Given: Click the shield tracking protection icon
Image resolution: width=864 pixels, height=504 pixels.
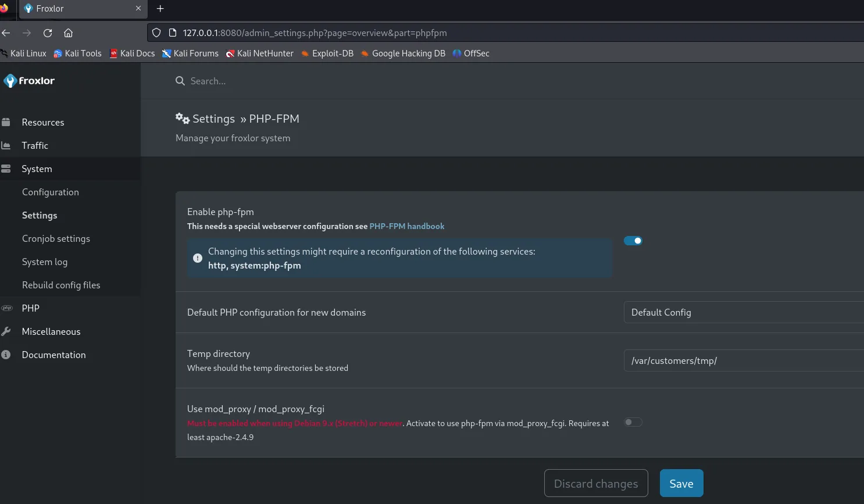Looking at the screenshot, I should (x=156, y=33).
